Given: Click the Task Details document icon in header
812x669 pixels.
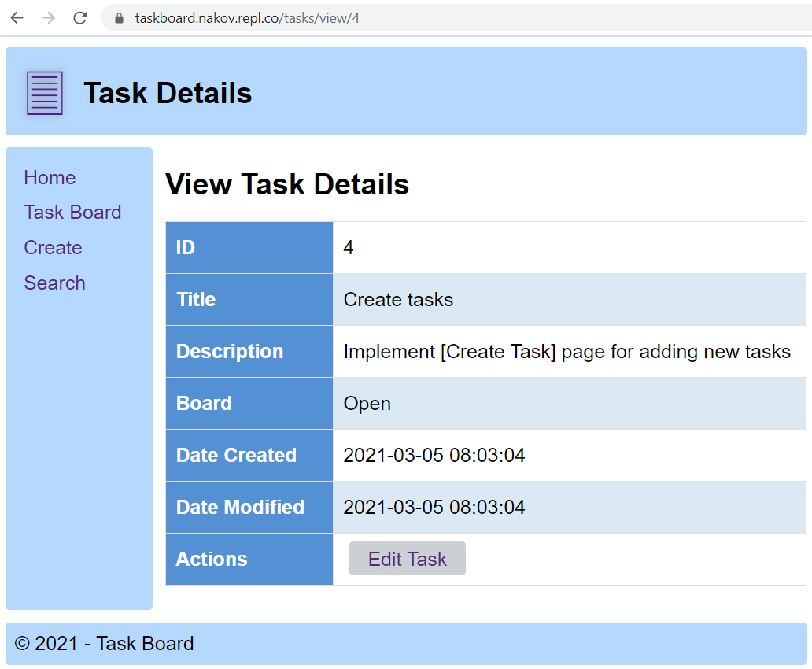Looking at the screenshot, I should (x=43, y=91).
